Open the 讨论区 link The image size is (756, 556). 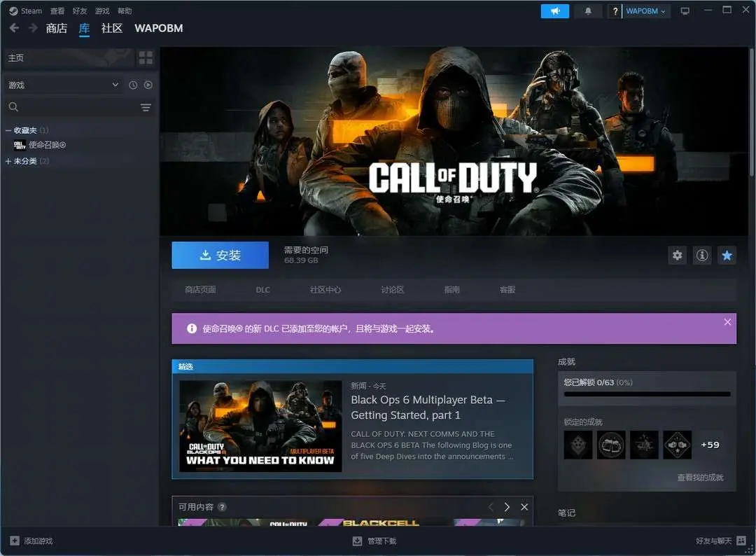(x=393, y=289)
